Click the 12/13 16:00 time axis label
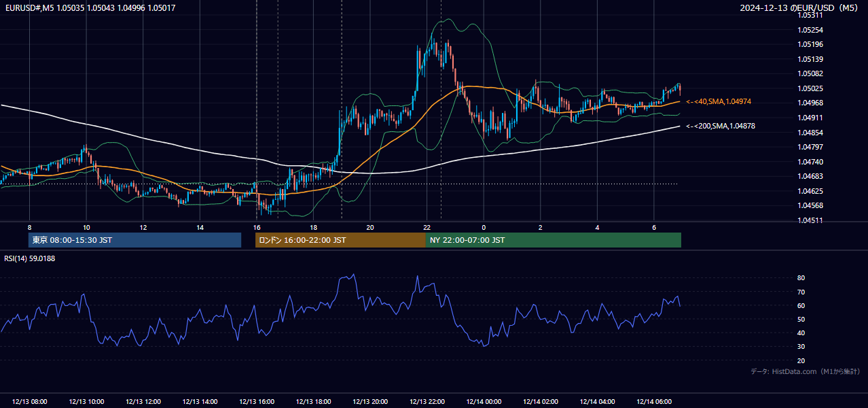 click(257, 402)
